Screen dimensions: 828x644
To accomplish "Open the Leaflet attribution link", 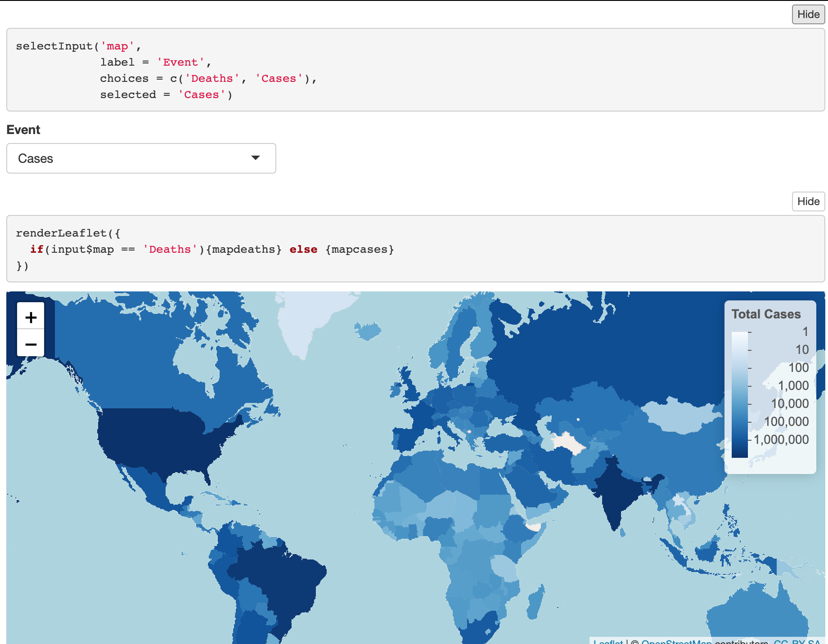I will (x=608, y=642).
